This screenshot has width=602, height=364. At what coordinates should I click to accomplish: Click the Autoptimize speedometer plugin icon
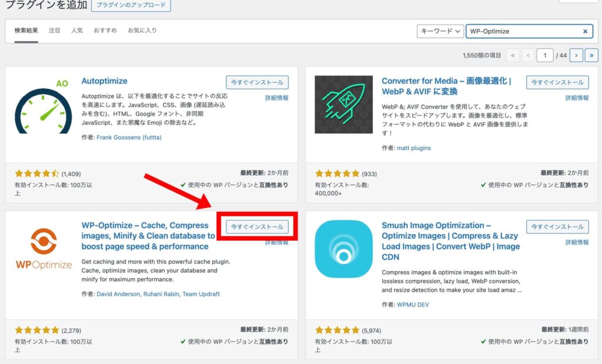click(44, 106)
